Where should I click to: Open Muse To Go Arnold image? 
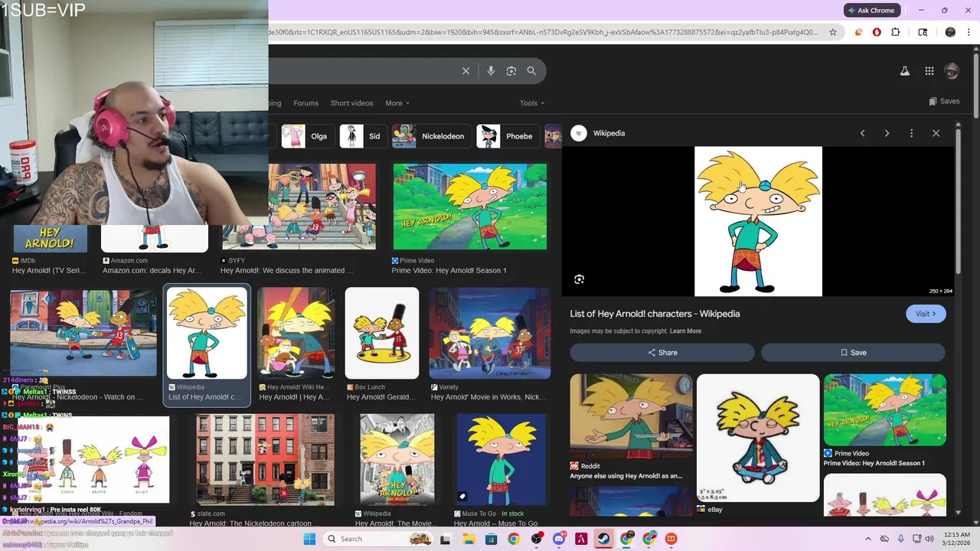(501, 460)
